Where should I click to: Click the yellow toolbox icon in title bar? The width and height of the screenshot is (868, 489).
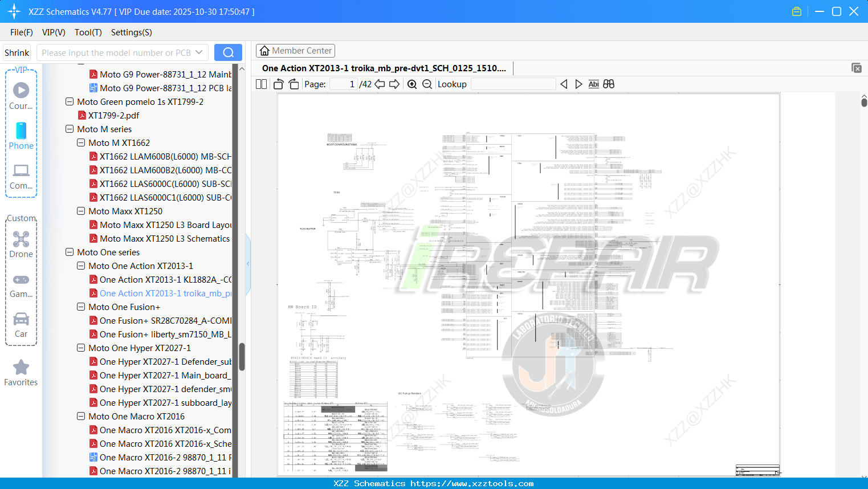click(796, 11)
